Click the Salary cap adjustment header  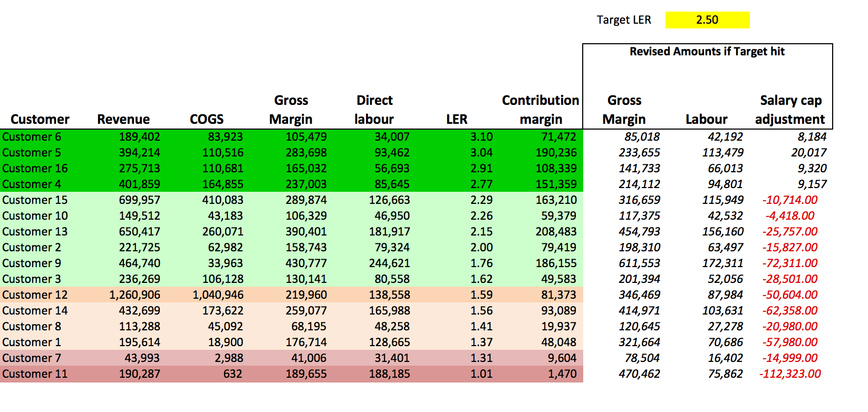tap(790, 110)
